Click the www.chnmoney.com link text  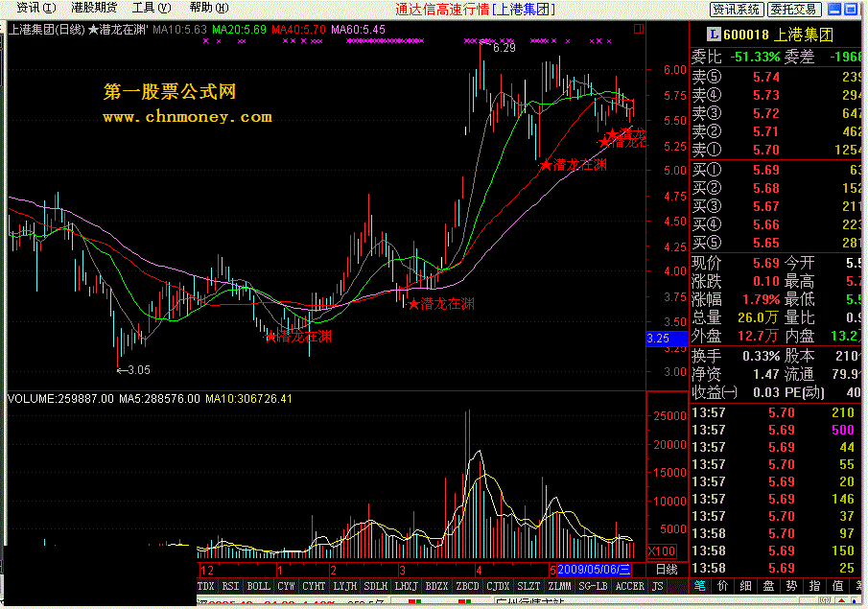click(187, 117)
